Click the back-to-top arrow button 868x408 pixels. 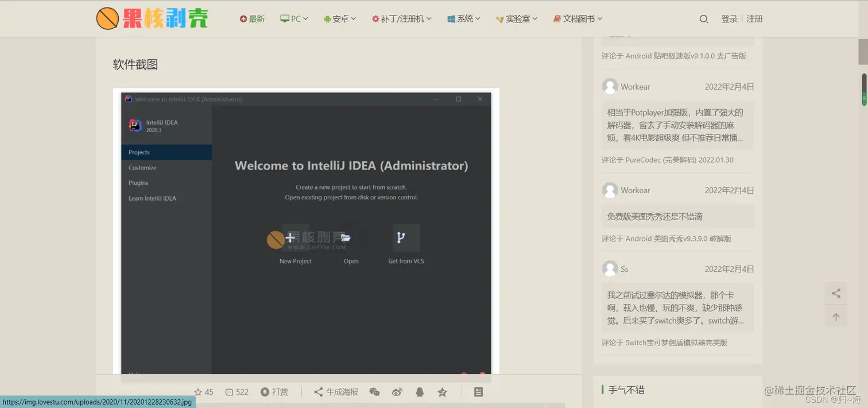836,317
